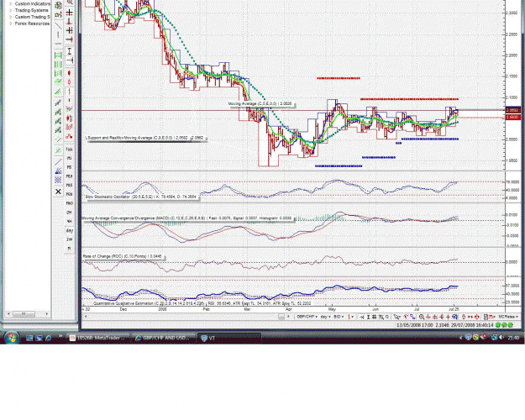The height and width of the screenshot is (420, 525).
Task: Open the chart type dropdown arrow
Action: click(353, 317)
